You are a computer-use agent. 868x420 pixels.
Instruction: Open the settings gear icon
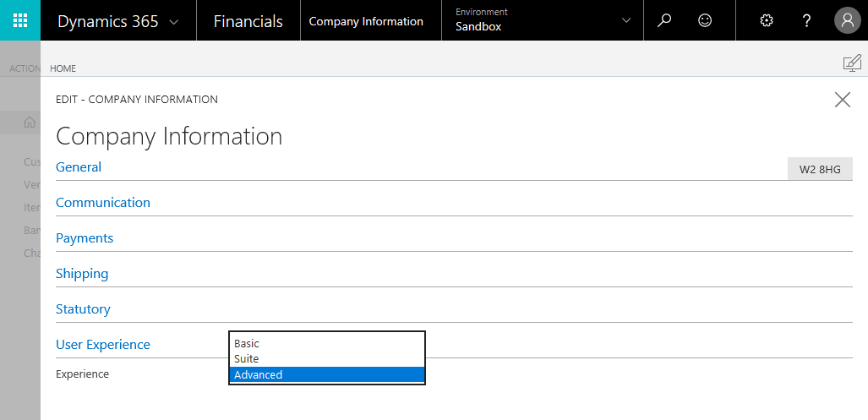point(767,20)
